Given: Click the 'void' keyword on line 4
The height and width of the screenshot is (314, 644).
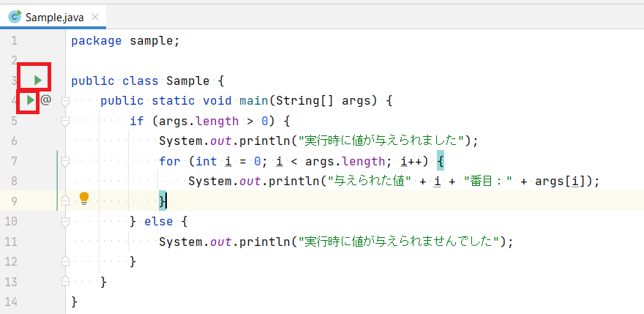Looking at the screenshot, I should [217, 101].
